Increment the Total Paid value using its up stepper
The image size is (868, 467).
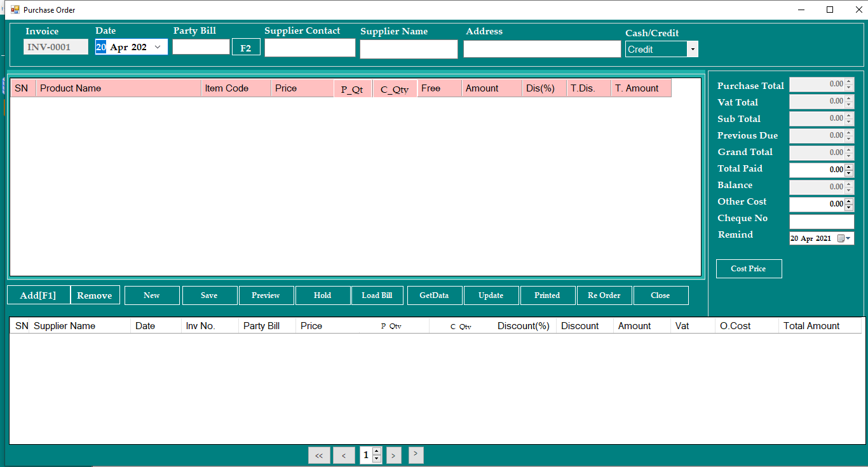[x=850, y=167]
